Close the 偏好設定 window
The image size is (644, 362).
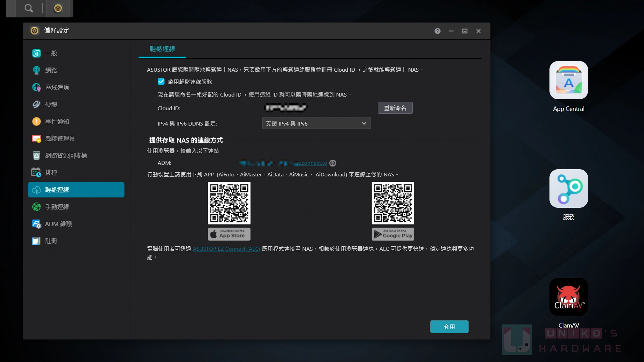478,31
